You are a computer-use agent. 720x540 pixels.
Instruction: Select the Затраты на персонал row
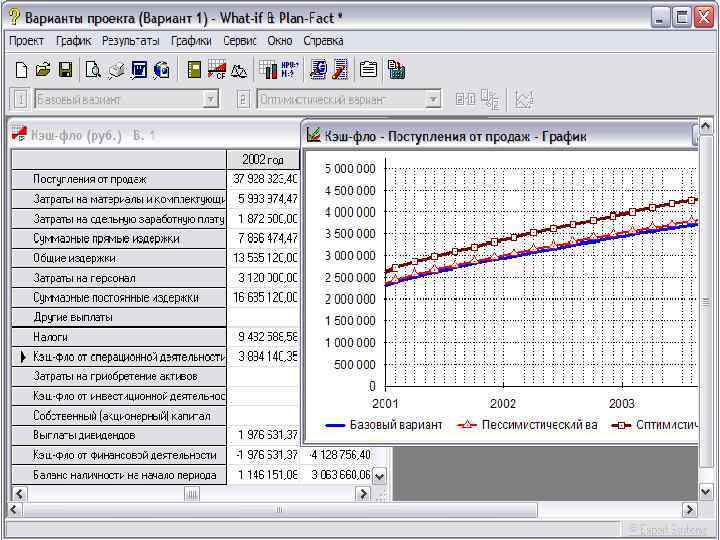[x=119, y=278]
